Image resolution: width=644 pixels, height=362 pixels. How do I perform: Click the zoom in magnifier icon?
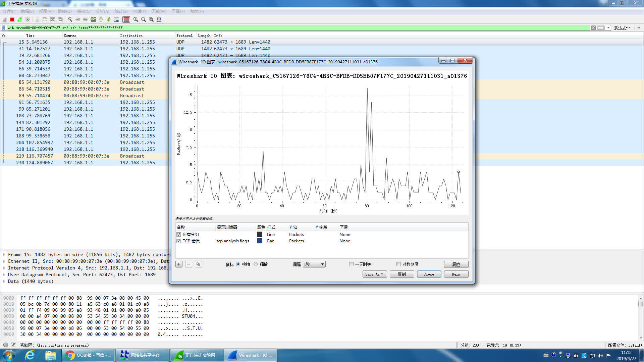pos(136,19)
